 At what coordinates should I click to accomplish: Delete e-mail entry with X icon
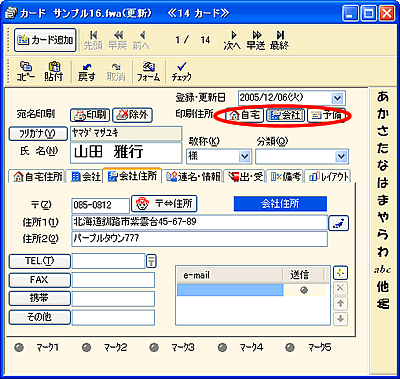click(x=340, y=288)
